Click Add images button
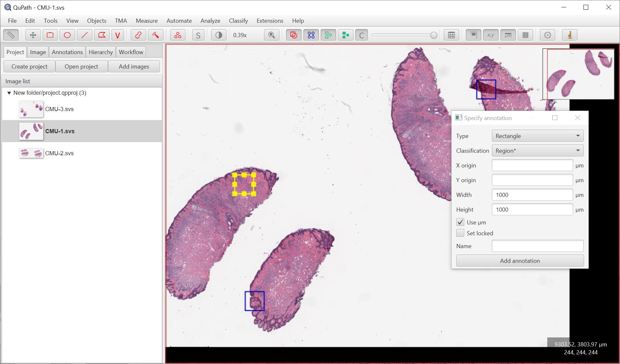 click(x=134, y=66)
